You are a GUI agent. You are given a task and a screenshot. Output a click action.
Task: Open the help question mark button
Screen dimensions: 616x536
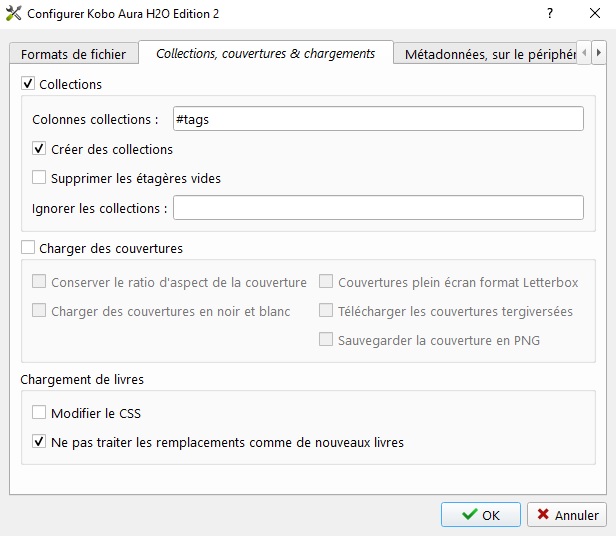pos(550,13)
